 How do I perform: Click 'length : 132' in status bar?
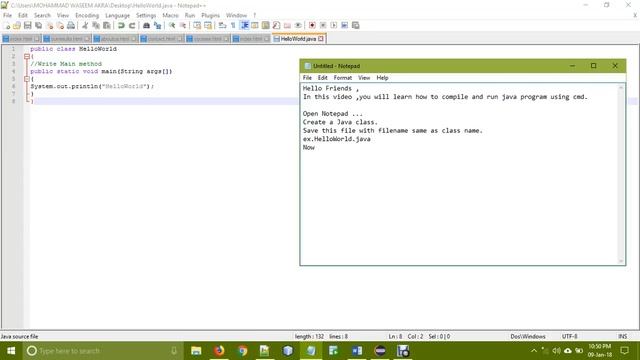(x=309, y=336)
